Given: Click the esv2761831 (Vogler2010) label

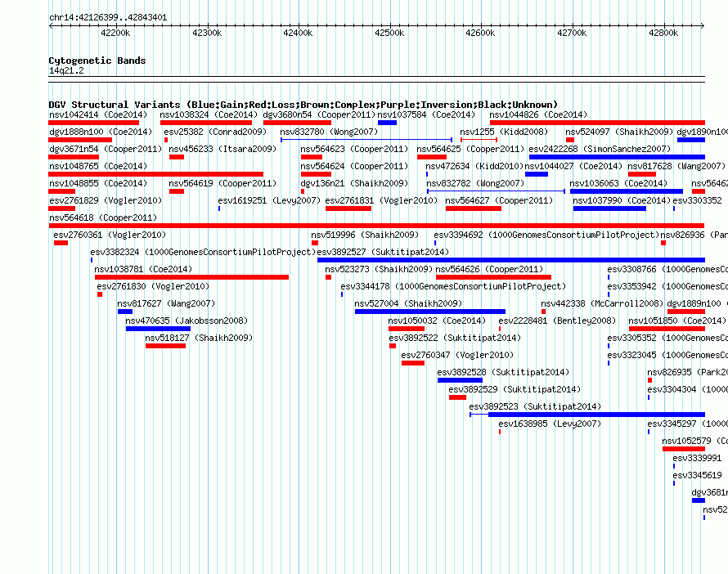Looking at the screenshot, I should click(x=381, y=200).
